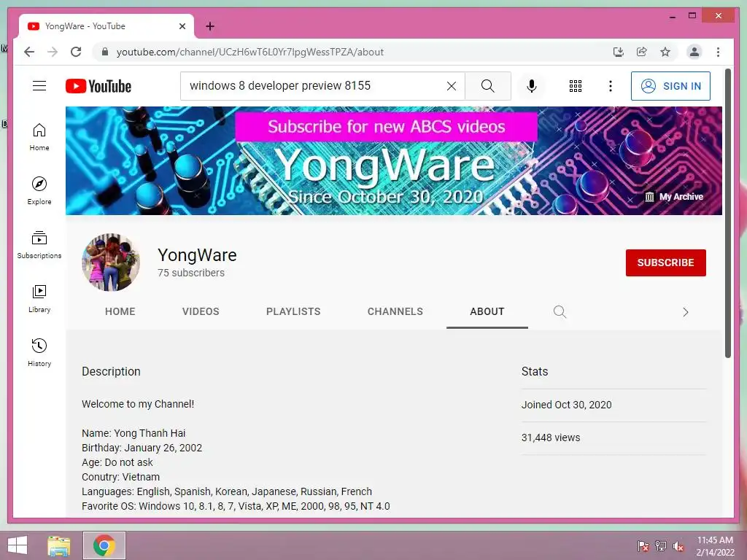Click the '75 subscribers' text
This screenshot has width=747, height=560.
tap(190, 273)
